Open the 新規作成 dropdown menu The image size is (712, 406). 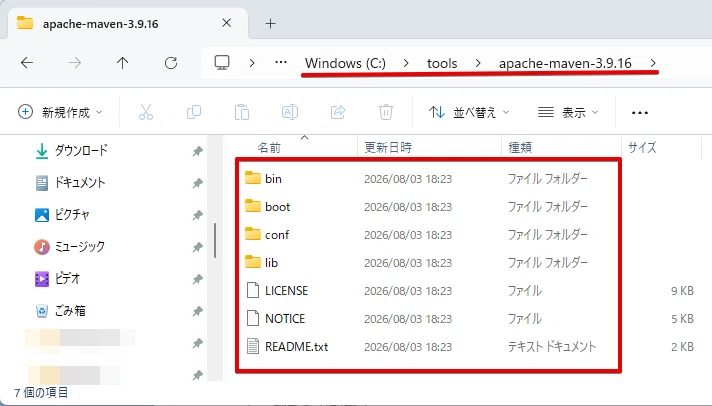click(x=60, y=112)
